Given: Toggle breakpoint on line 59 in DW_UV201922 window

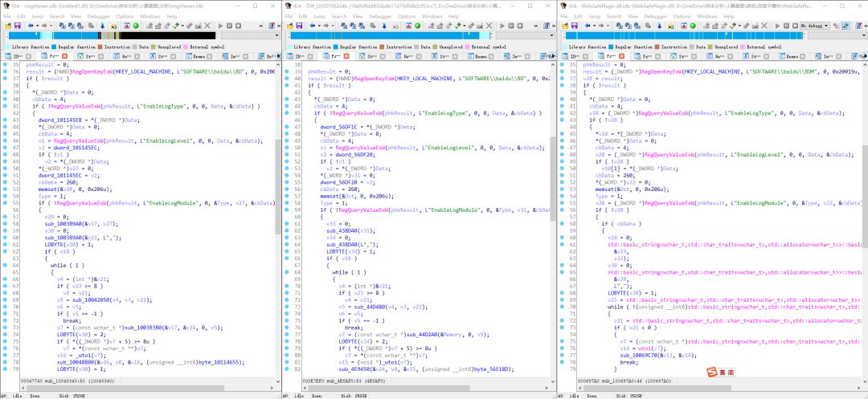Looking at the screenshot, I should click(286, 210).
